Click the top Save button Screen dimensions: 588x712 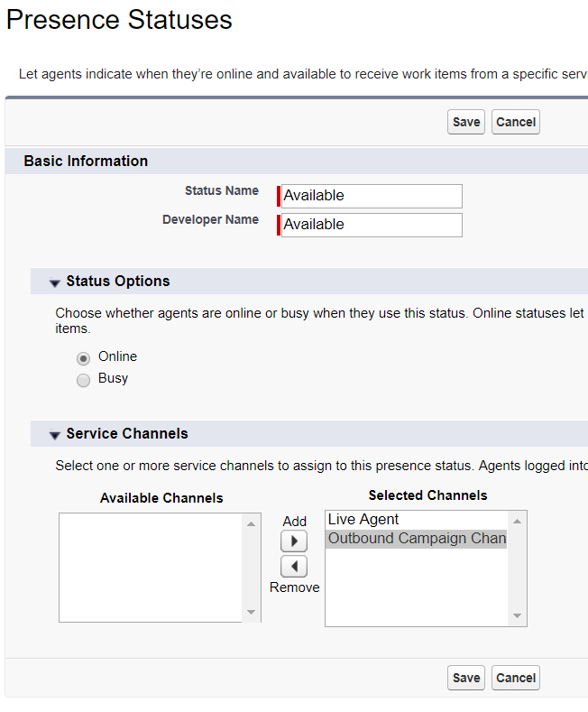pyautogui.click(x=466, y=122)
